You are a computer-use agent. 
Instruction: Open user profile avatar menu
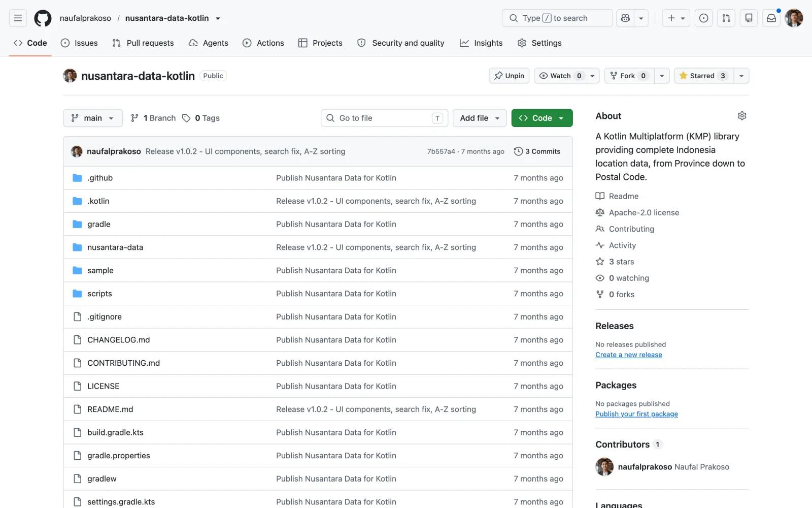click(x=794, y=18)
